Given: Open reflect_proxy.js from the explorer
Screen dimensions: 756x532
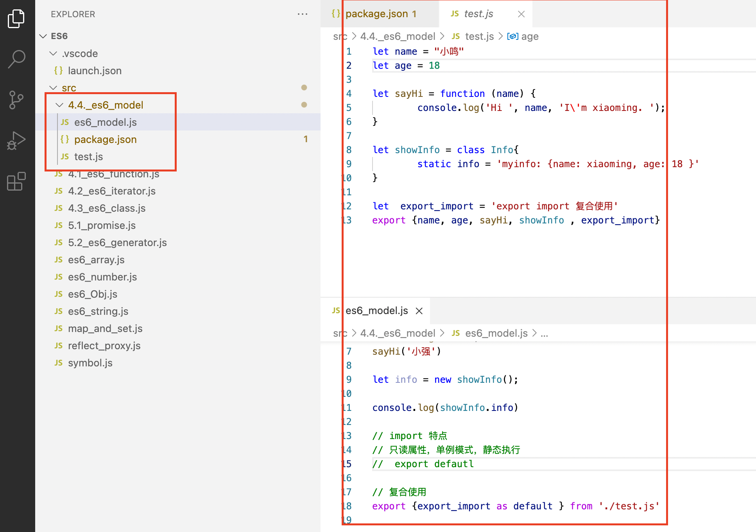Looking at the screenshot, I should click(104, 346).
